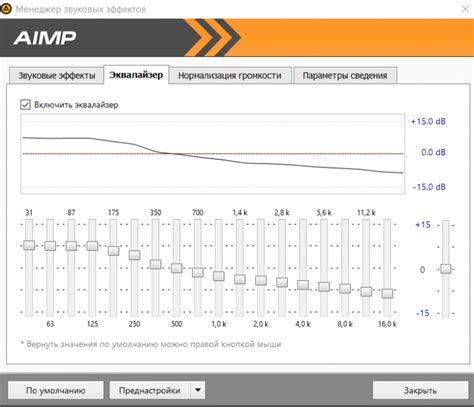The height and width of the screenshot is (407, 474).
Task: Click the 31 Hz band slider handle
Action: point(29,245)
